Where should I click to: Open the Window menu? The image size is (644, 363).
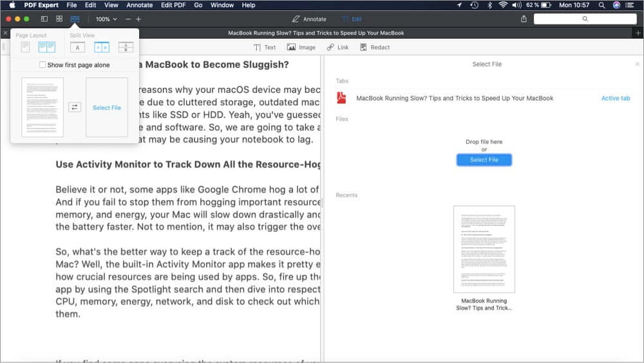pos(222,5)
